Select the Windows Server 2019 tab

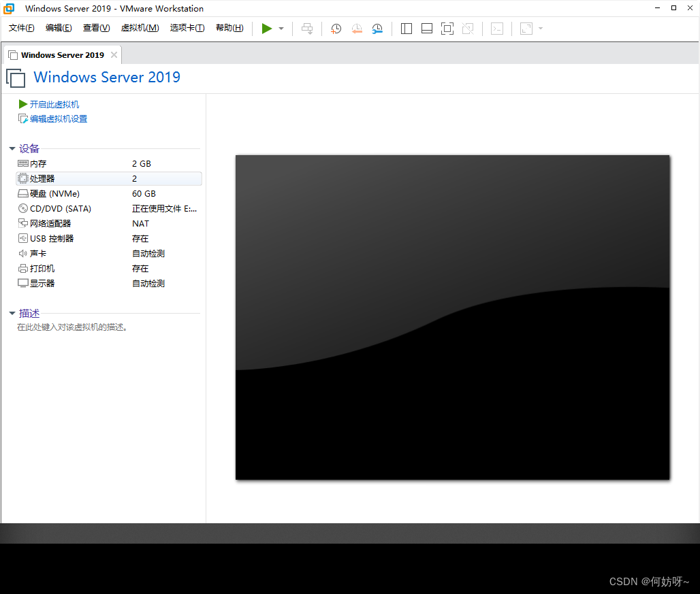pos(62,55)
